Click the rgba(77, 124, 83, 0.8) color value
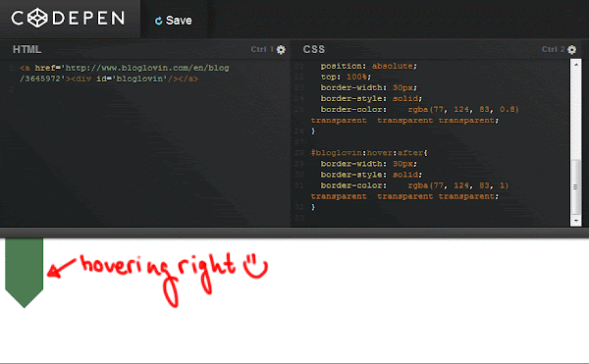The image size is (589, 364). coord(463,109)
